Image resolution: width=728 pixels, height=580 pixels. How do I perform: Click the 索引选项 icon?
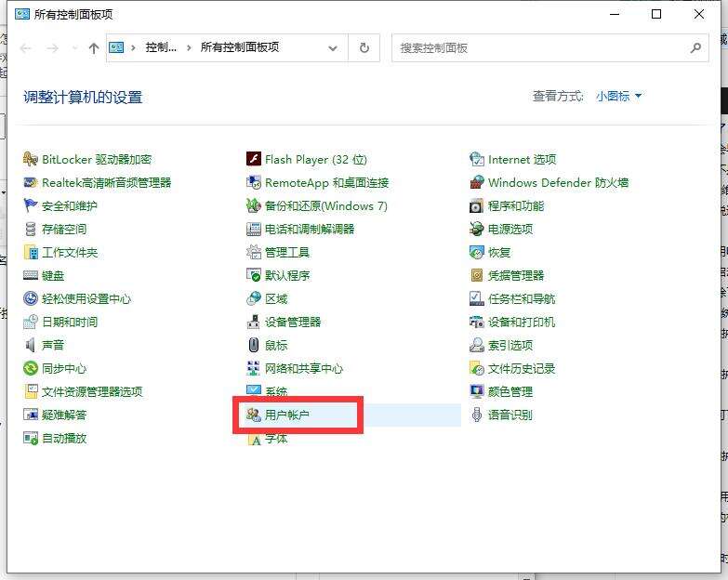pyautogui.click(x=477, y=345)
